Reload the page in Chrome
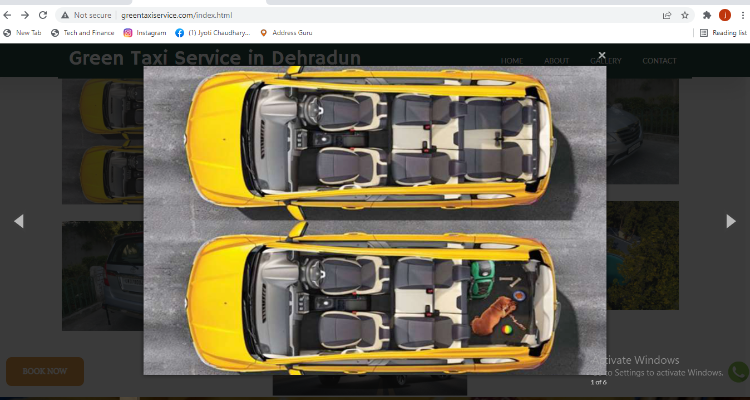750x400 pixels. [43, 15]
